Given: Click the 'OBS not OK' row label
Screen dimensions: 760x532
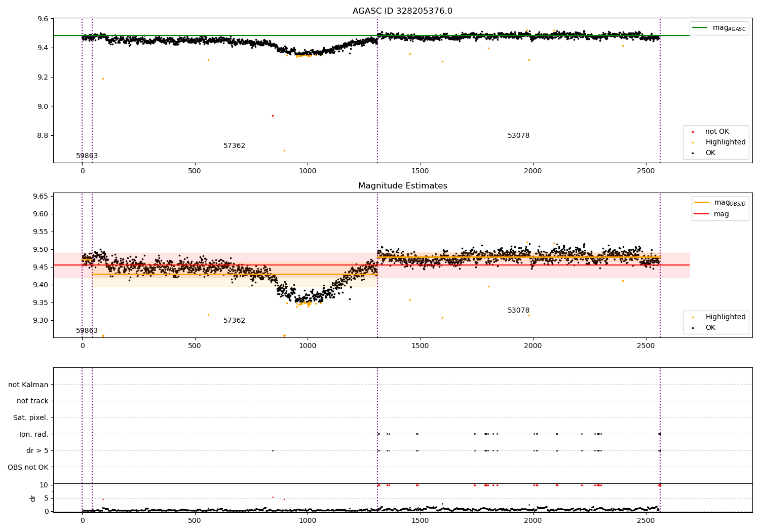Looking at the screenshot, I should pyautogui.click(x=28, y=467).
